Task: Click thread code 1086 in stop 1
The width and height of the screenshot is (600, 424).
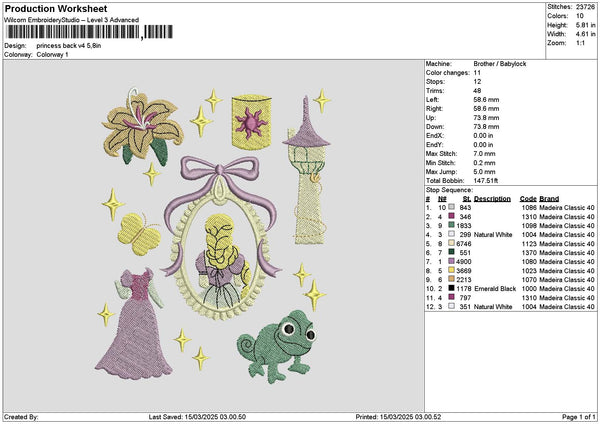Action: click(x=529, y=207)
